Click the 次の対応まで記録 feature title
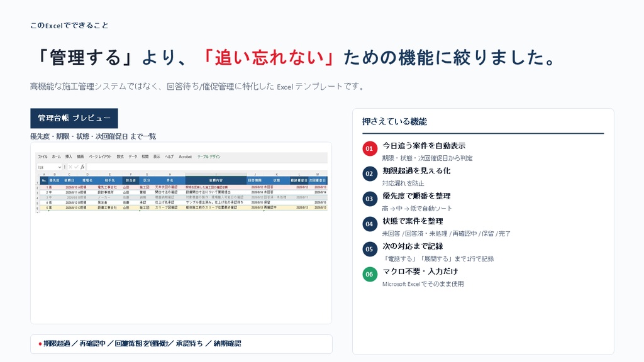This screenshot has width=644, height=362. point(413,246)
